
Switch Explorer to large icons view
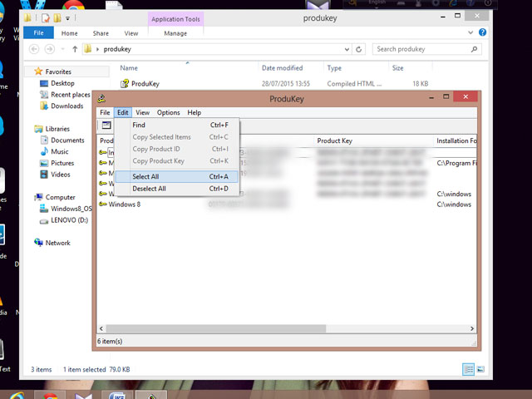point(480,369)
